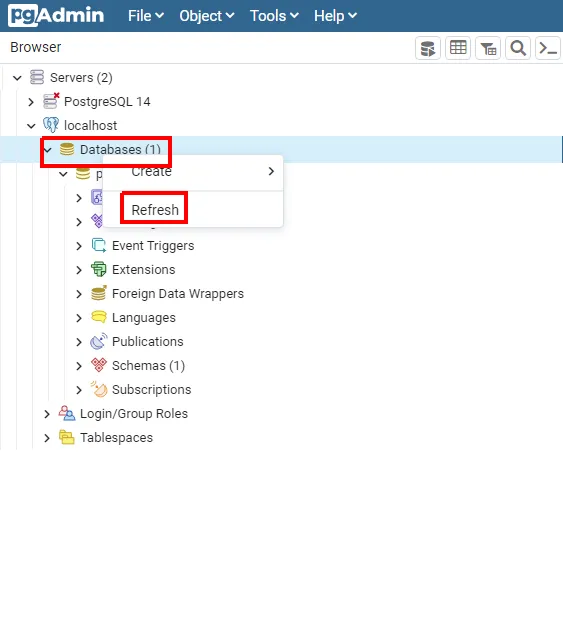This screenshot has height=619, width=563.
Task: Expand the Subscriptions node
Action: pos(79,390)
